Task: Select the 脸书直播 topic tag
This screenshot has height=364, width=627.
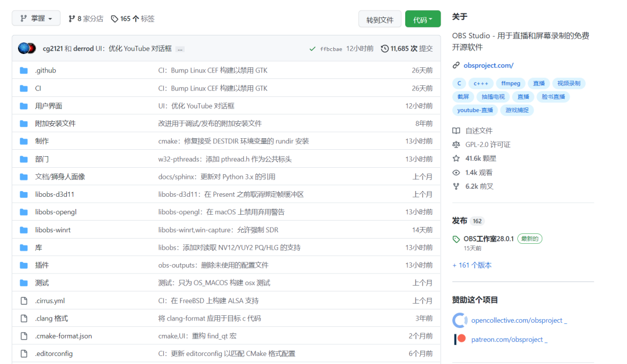Action: point(553,97)
